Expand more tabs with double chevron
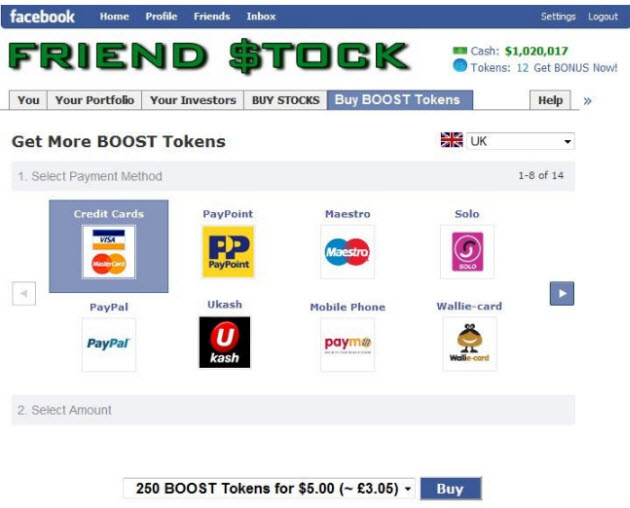The image size is (630, 508). [587, 100]
